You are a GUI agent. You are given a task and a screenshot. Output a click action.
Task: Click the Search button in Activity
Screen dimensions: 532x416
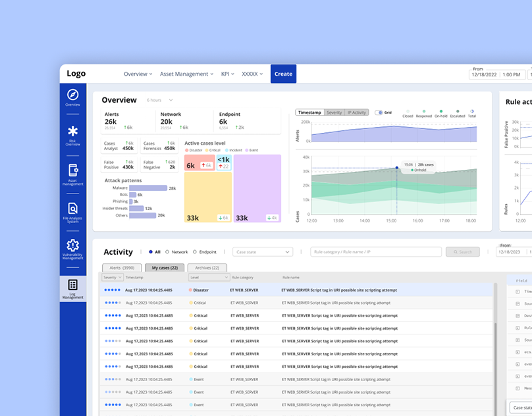(x=463, y=251)
